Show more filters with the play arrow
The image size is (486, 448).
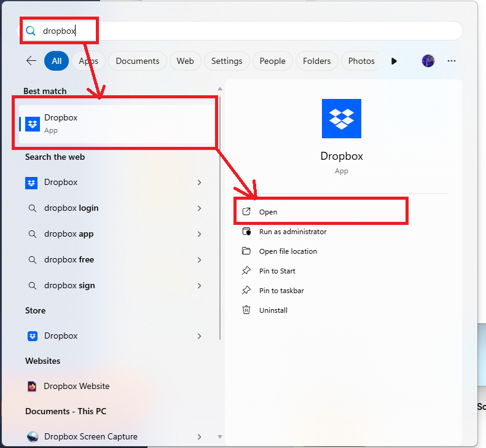tap(394, 61)
